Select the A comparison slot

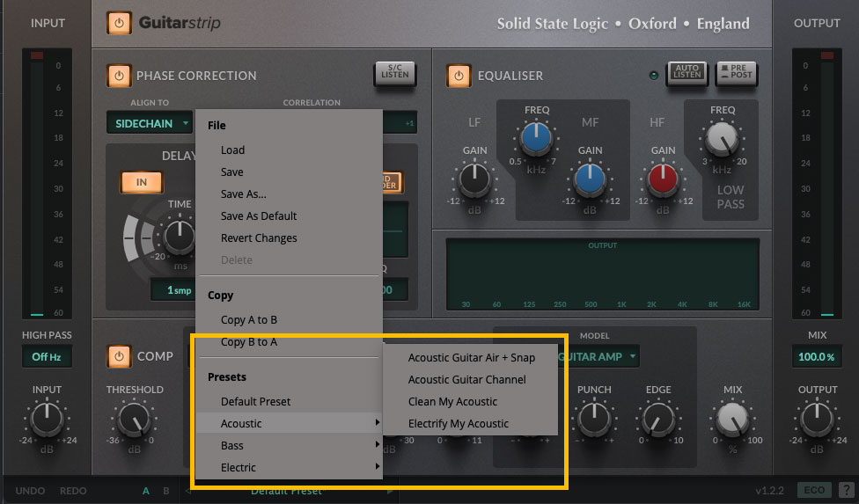pos(146,491)
